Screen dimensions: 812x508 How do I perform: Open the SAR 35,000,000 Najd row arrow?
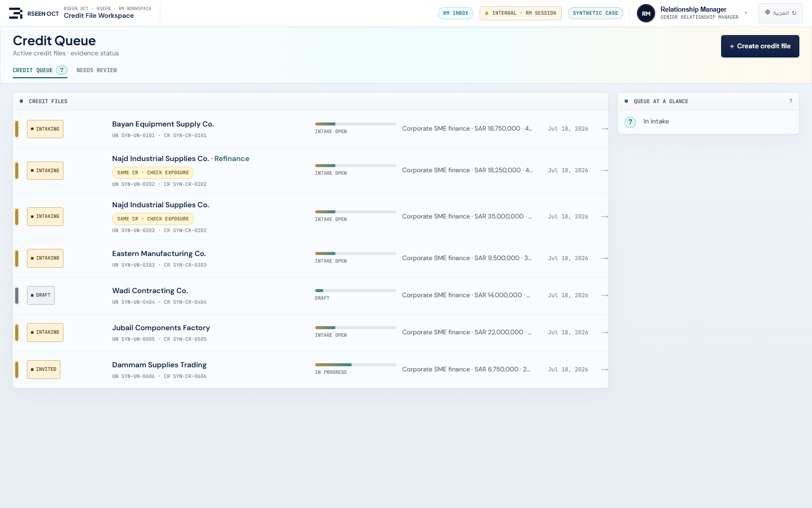click(x=604, y=217)
